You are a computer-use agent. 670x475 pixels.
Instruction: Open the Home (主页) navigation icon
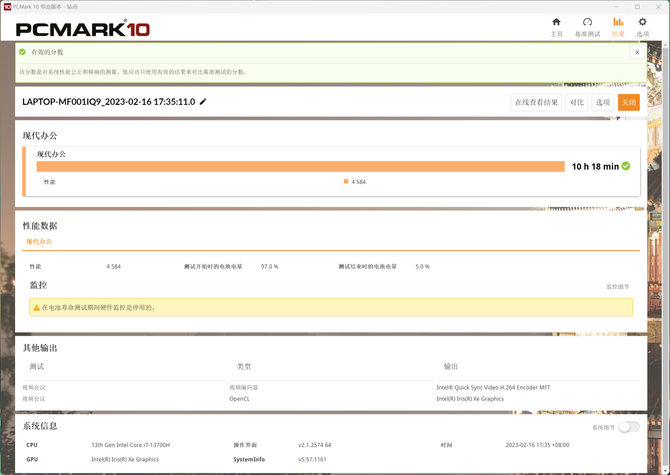(x=556, y=22)
